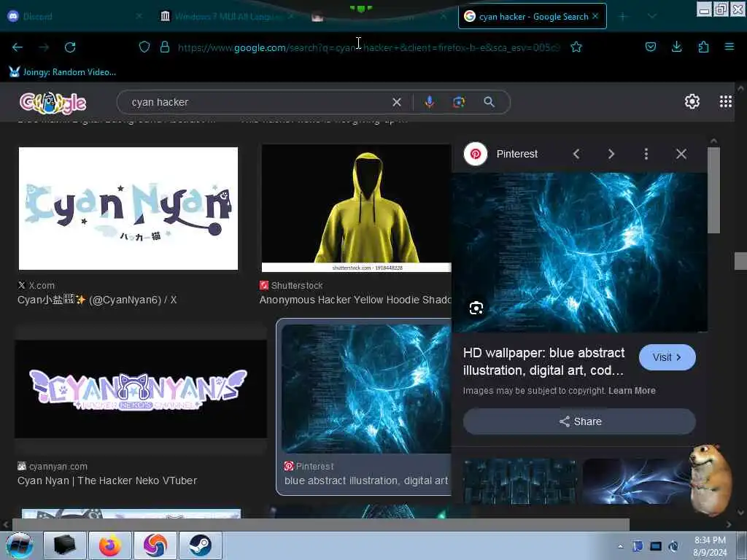The height and width of the screenshot is (560, 747).
Task: Select the yellow hoodie hacker image result
Action: click(x=356, y=209)
